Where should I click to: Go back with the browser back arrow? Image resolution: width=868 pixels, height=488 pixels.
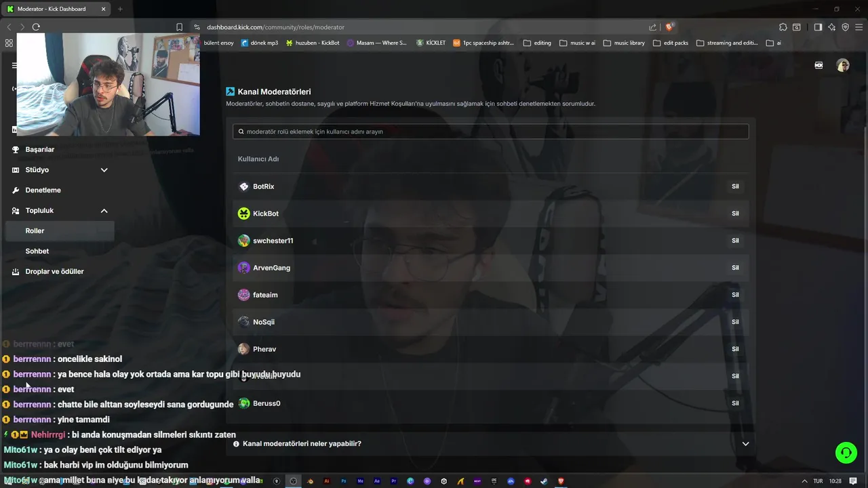pos(9,27)
